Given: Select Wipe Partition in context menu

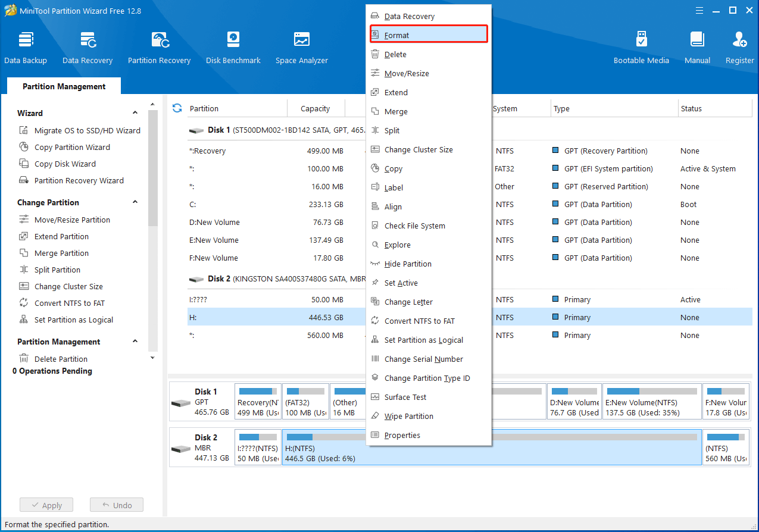Looking at the screenshot, I should point(429,416).
